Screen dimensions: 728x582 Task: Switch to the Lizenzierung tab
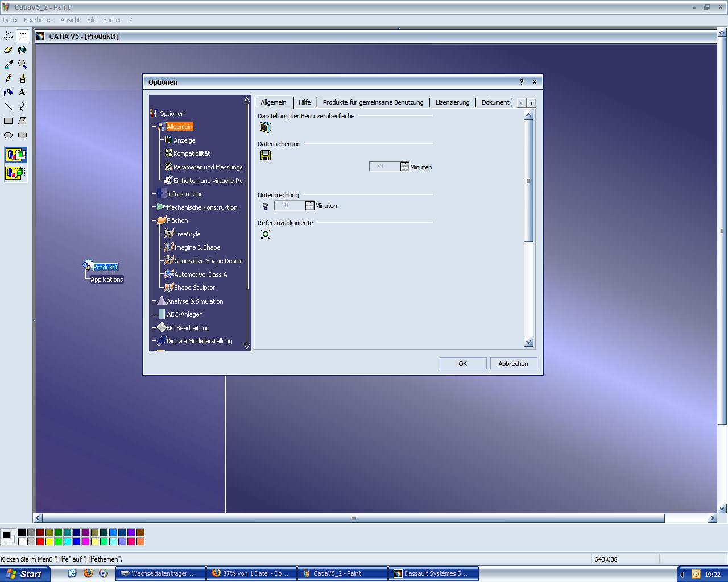point(453,102)
